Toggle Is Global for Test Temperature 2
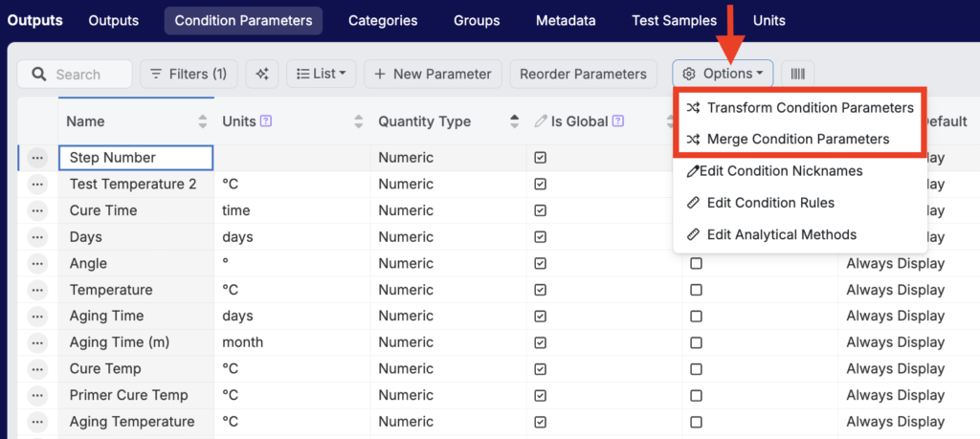The height and width of the screenshot is (439, 980). point(540,185)
